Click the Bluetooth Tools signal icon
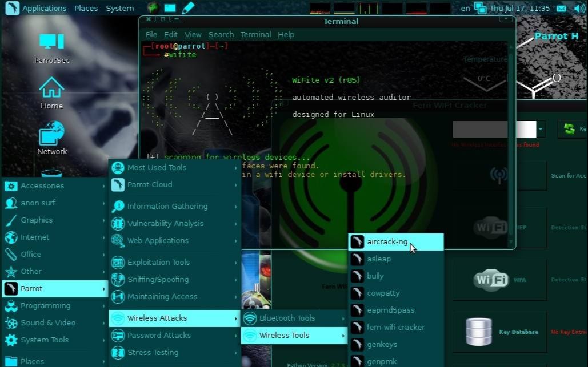Screen dimensions: 588x367 tap(250, 318)
